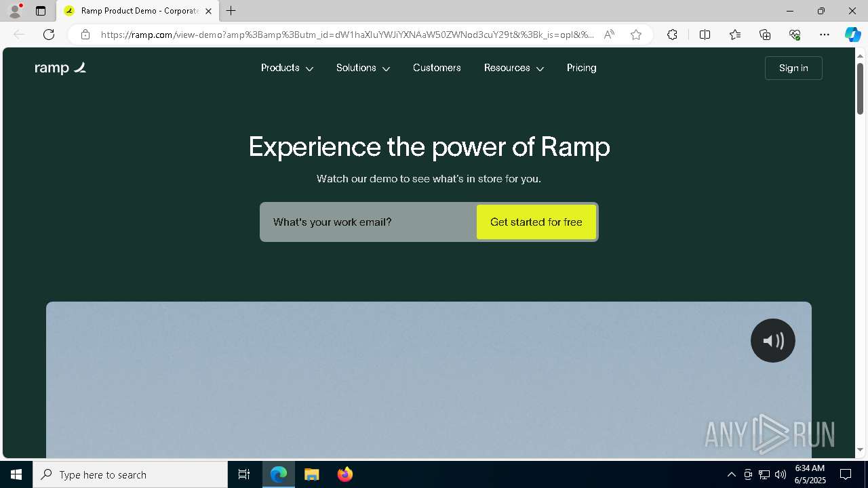The height and width of the screenshot is (488, 868).
Task: Open browser Extensions puzzle icon
Action: [x=672, y=35]
